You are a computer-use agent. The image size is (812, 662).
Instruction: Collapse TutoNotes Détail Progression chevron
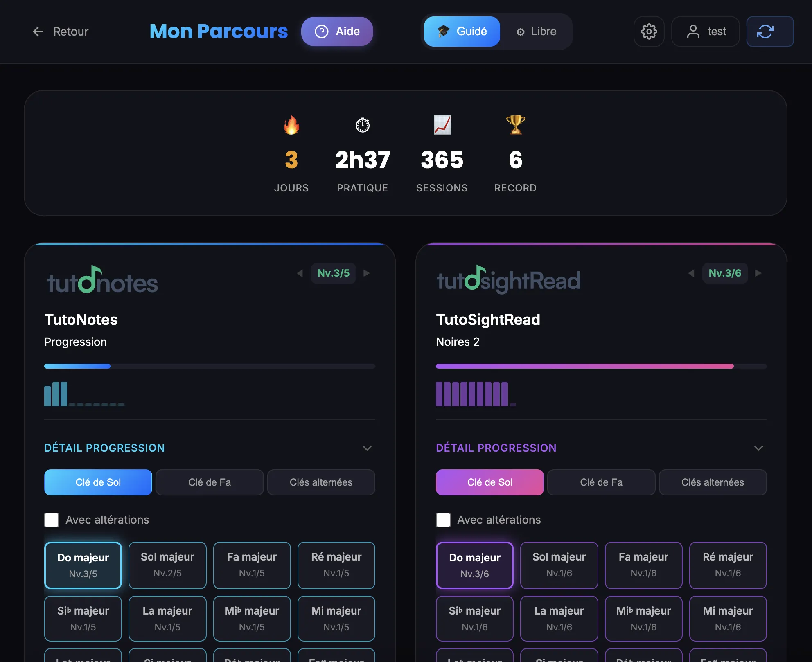click(x=367, y=448)
